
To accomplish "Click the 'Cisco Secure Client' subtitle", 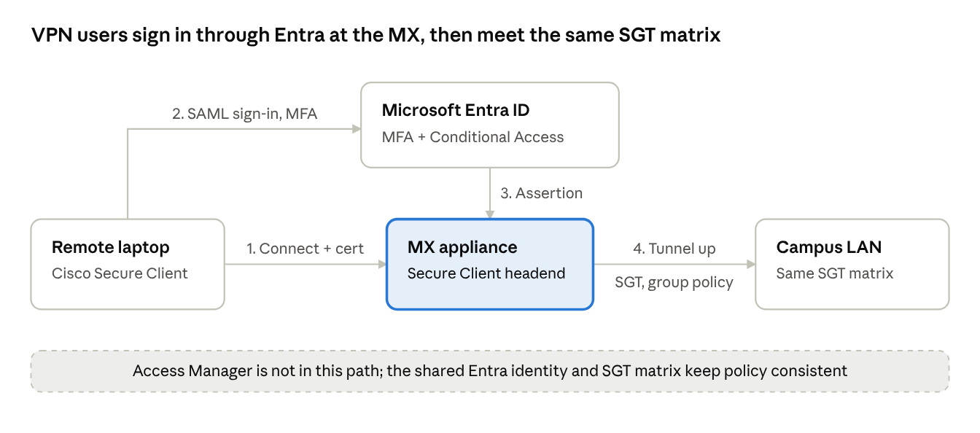I will (x=120, y=273).
